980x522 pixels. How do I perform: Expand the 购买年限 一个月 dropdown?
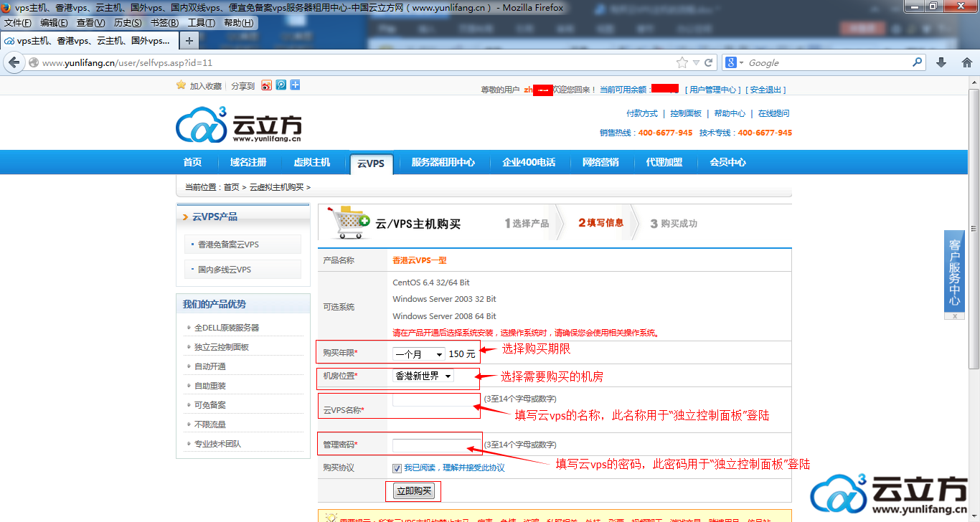click(419, 354)
